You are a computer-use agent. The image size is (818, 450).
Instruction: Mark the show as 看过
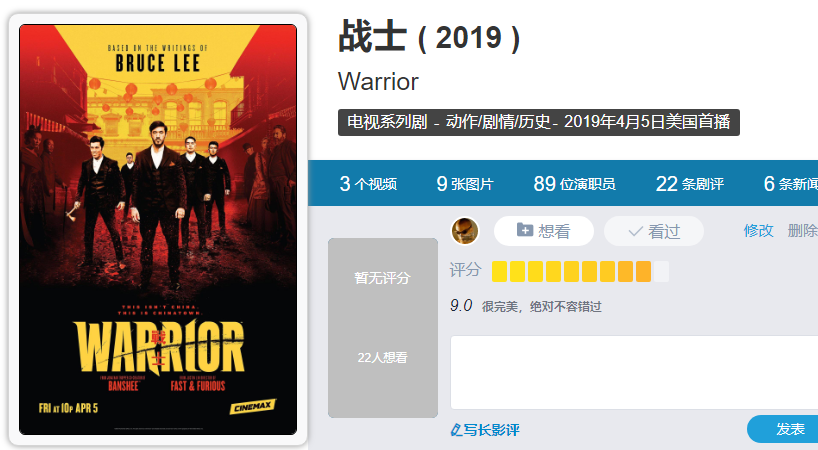pyautogui.click(x=654, y=231)
